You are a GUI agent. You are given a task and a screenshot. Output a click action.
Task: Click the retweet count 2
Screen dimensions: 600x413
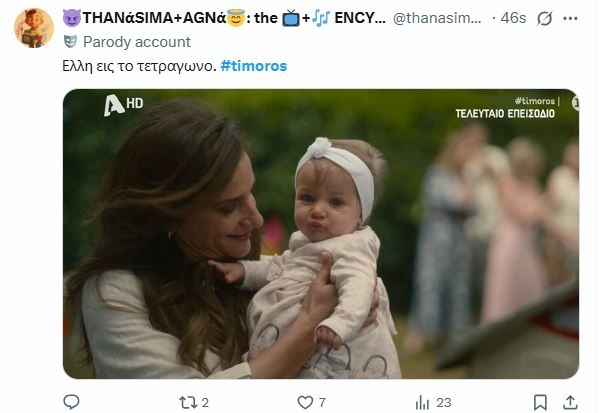[x=205, y=402]
